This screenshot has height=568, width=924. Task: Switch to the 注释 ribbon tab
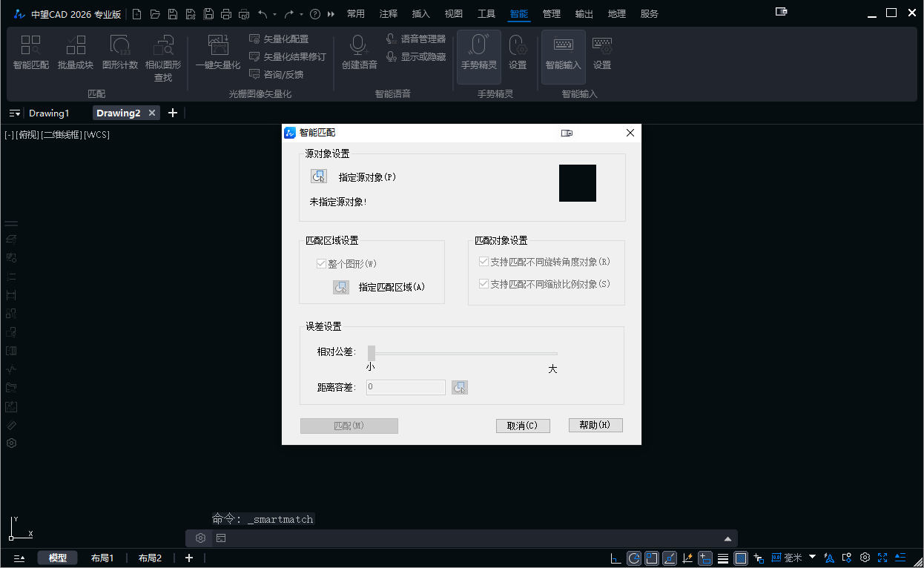point(389,13)
